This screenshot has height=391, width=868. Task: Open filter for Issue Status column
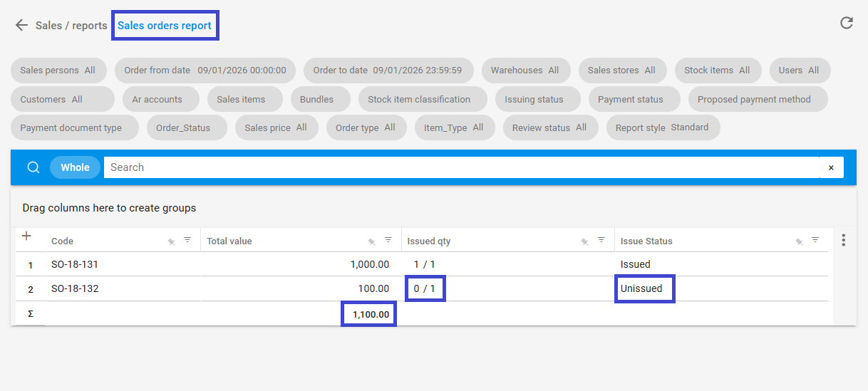click(x=815, y=240)
